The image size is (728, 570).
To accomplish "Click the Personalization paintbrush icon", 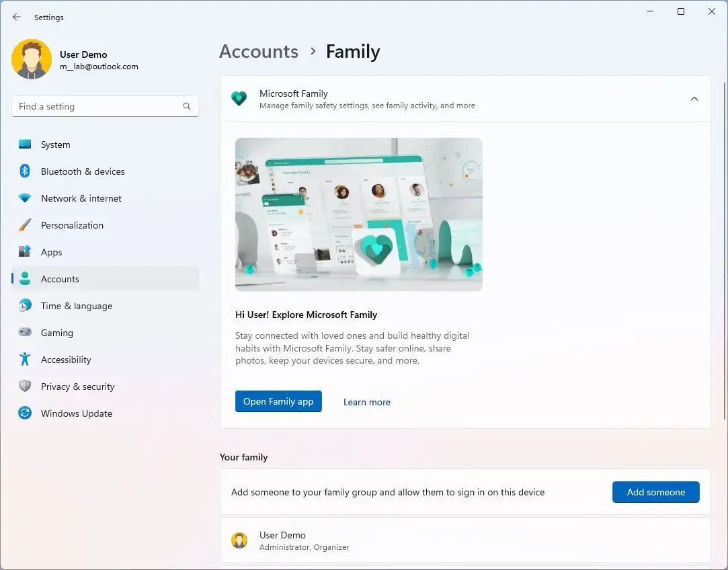I will click(x=25, y=225).
